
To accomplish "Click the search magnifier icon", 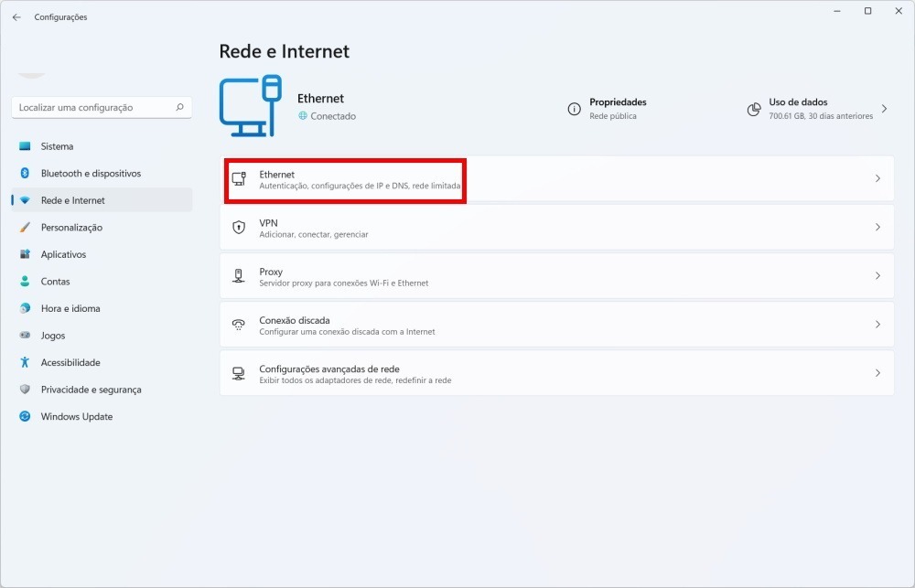I will point(179,107).
